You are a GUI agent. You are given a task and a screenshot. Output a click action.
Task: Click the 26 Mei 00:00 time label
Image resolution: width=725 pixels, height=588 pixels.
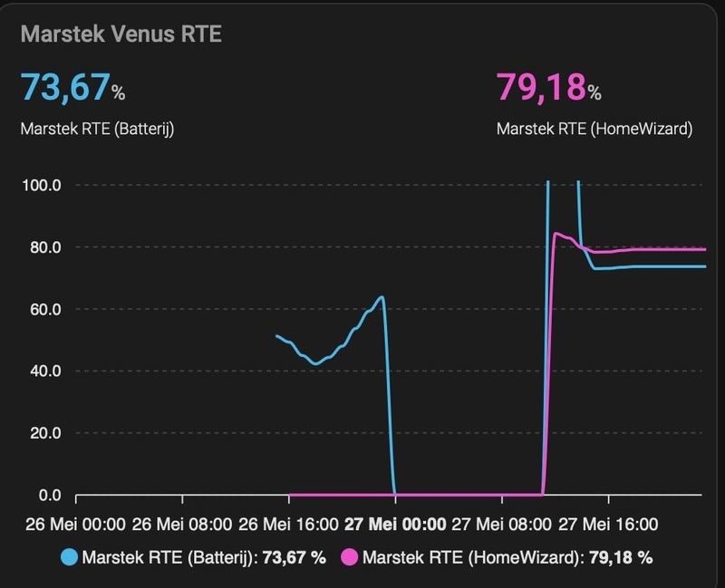77,524
